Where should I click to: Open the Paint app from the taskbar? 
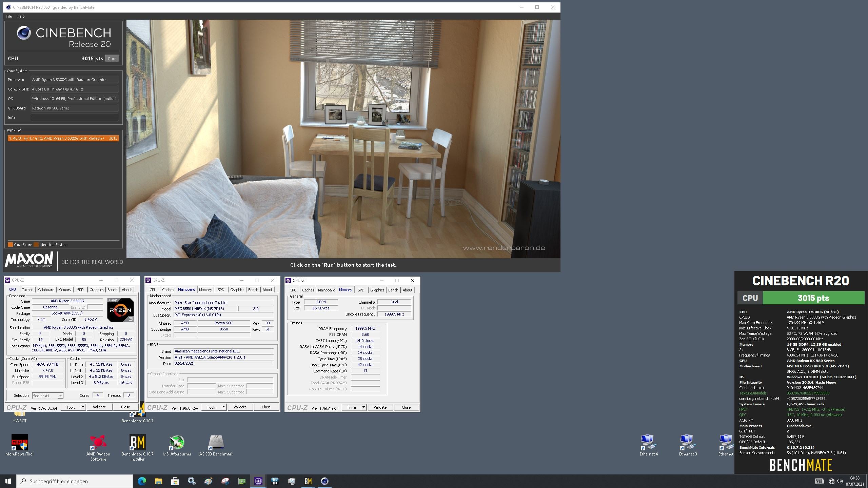click(x=208, y=481)
